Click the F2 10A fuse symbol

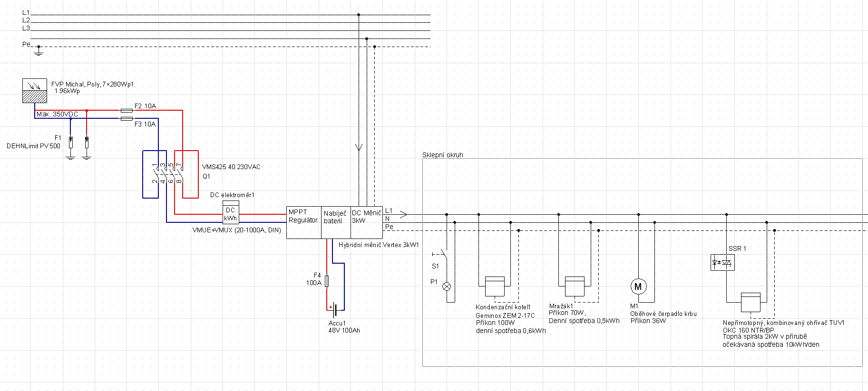click(x=127, y=110)
